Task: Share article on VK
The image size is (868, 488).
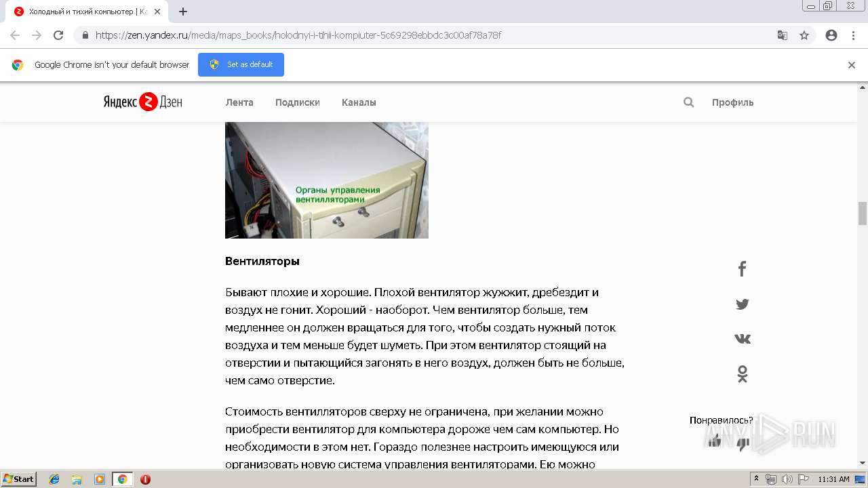Action: (x=743, y=339)
